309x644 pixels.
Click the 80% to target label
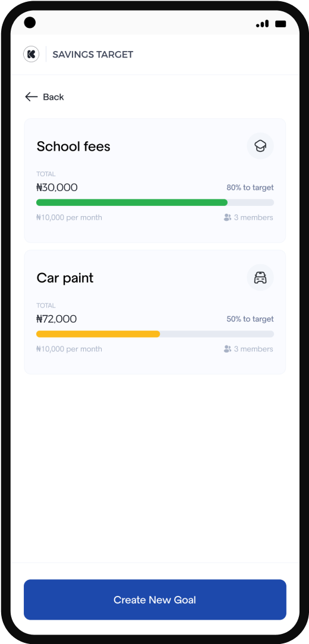[x=250, y=188]
